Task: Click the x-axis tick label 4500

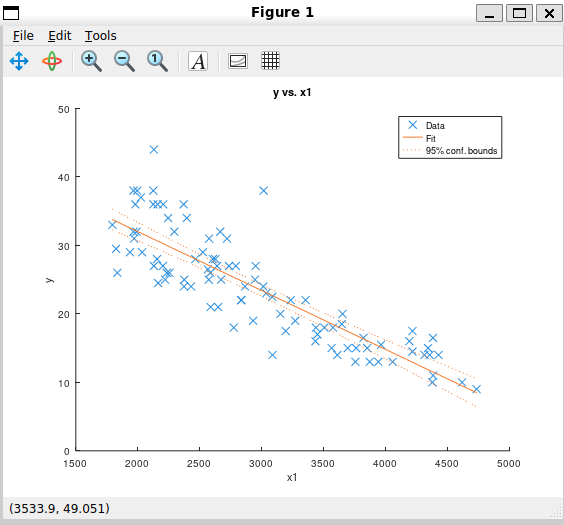Action: point(447,464)
